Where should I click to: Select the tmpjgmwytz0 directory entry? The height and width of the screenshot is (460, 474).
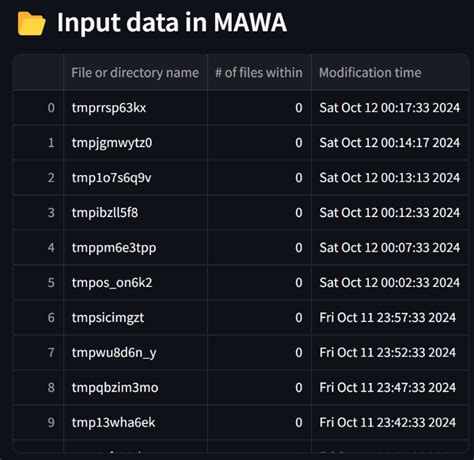135,143
